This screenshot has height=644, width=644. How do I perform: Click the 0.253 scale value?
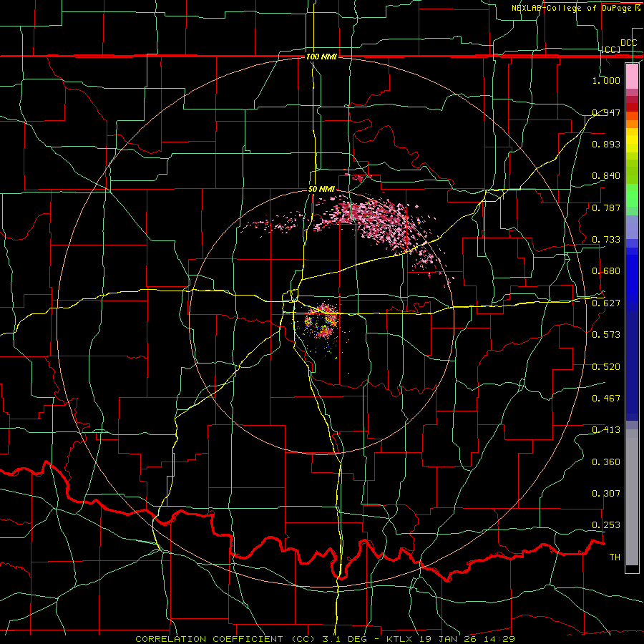click(x=606, y=525)
